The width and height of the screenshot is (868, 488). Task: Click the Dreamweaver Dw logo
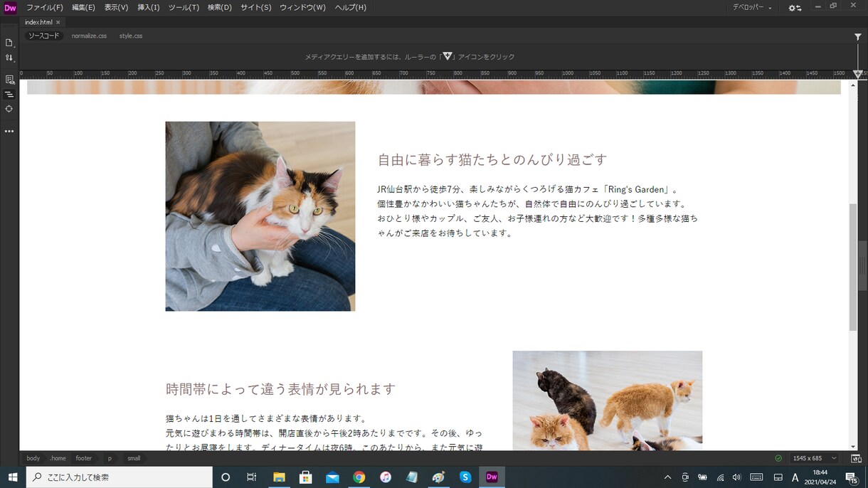(x=10, y=8)
